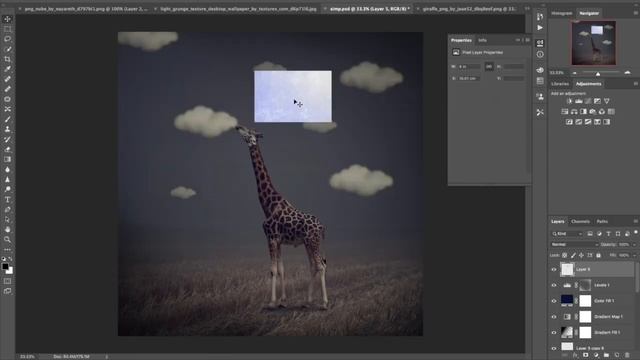Switch to the Histogram tab
This screenshot has width=640, height=360.
pyautogui.click(x=562, y=13)
